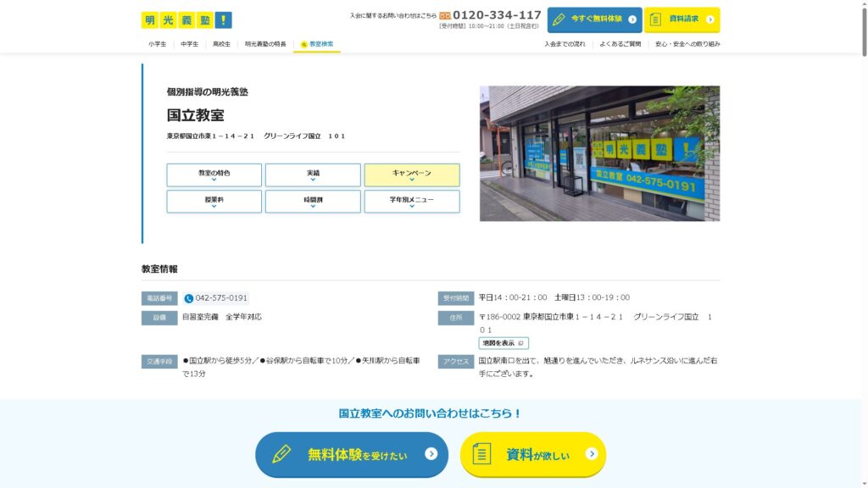Click the phone icon beside 042-575-0191
This screenshot has height=488, width=868.
[x=189, y=298]
